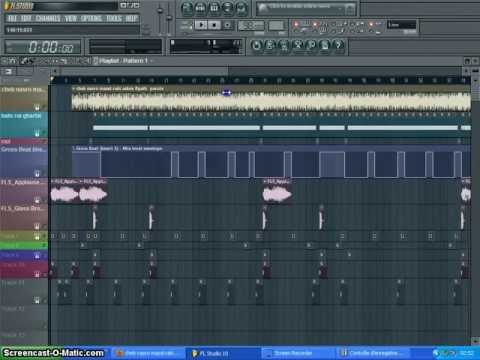Open the FILE menu
480x360 pixels.
coord(12,18)
